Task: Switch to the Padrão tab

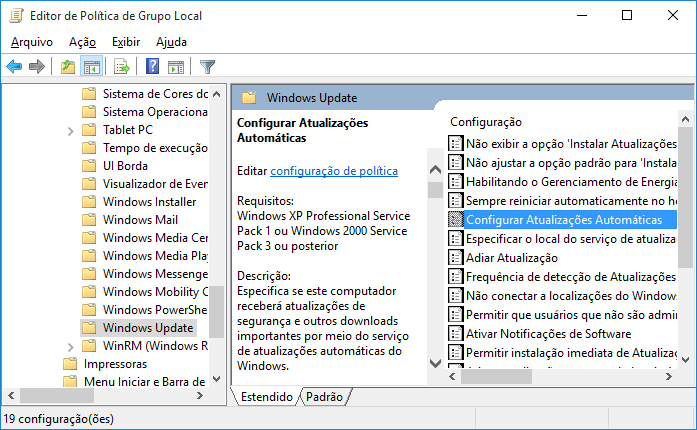Action: (324, 397)
